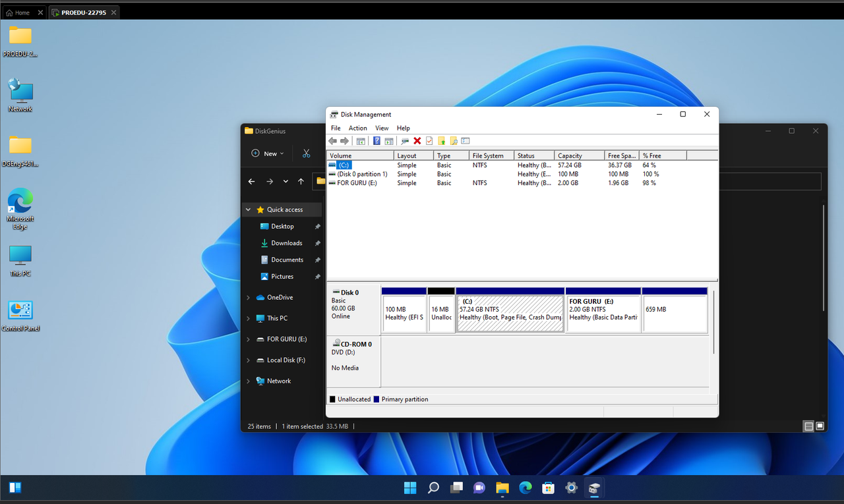Viewport: 844px width, 504px height.
Task: Click the scissors Cut icon in Explorer
Action: pos(306,154)
